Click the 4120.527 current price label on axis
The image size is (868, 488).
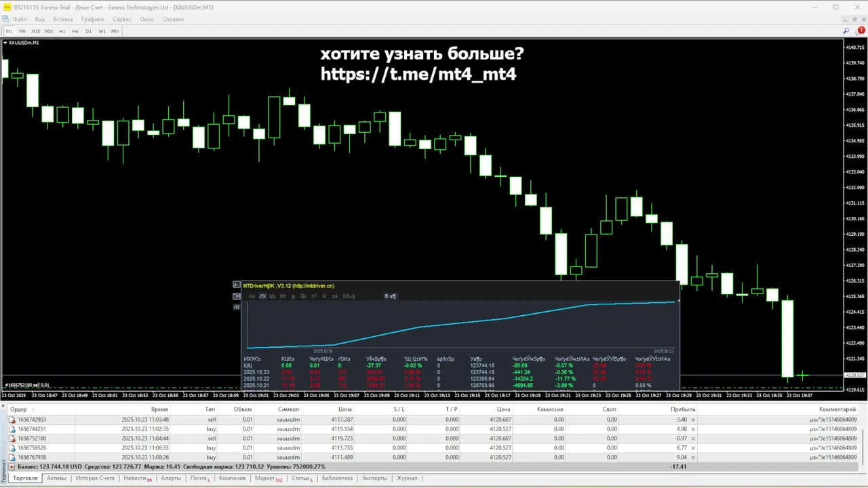pyautogui.click(x=855, y=375)
